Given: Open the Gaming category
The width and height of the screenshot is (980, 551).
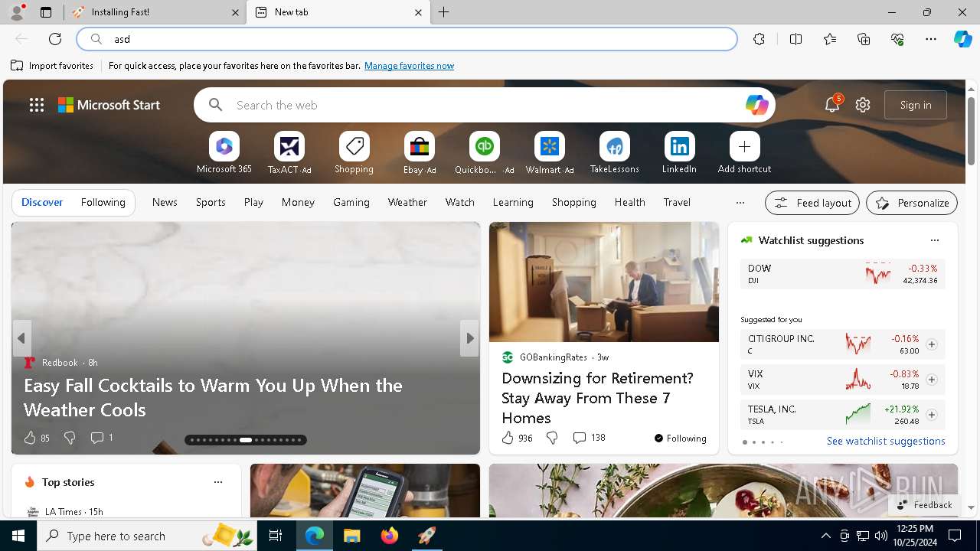Looking at the screenshot, I should (x=351, y=202).
